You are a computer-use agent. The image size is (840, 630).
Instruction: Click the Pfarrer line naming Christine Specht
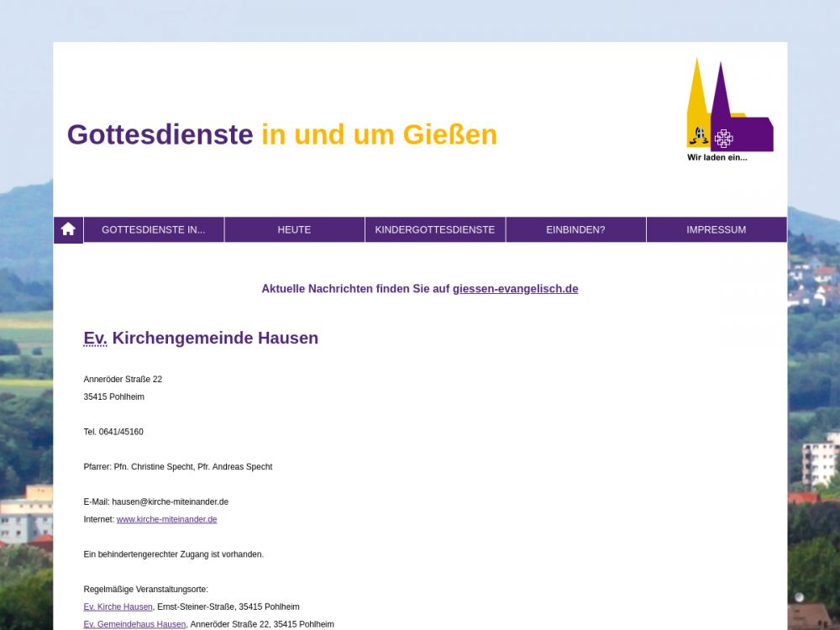coord(178,467)
